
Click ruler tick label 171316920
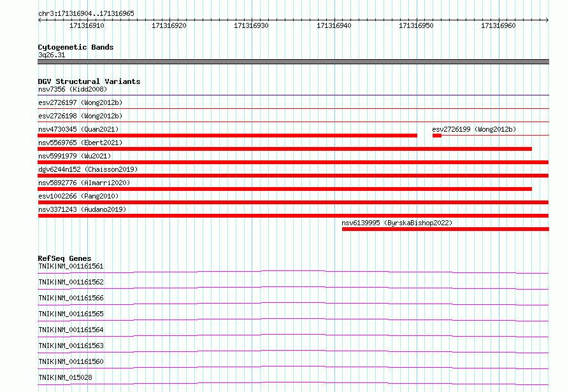[x=169, y=25]
